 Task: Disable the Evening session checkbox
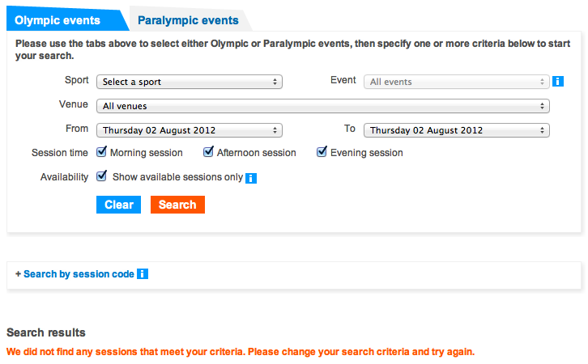[322, 152]
